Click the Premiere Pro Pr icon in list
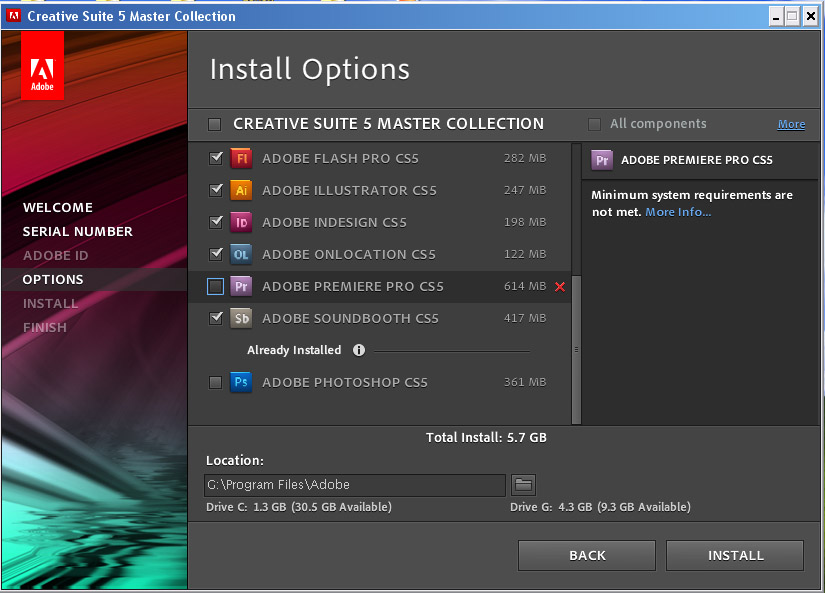 point(242,287)
